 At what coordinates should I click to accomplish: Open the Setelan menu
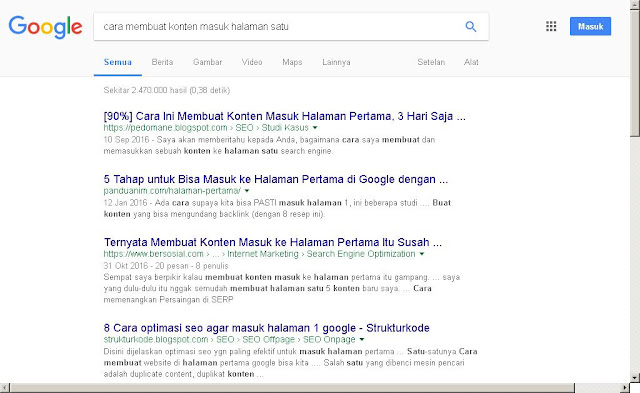[x=431, y=62]
